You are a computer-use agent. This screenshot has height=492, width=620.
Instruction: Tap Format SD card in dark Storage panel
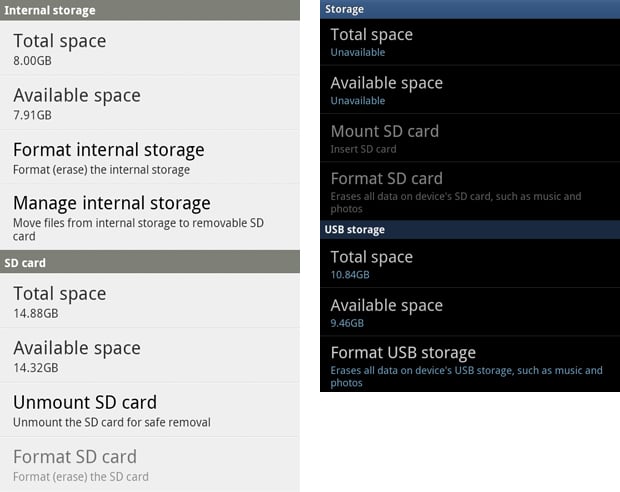(470, 191)
